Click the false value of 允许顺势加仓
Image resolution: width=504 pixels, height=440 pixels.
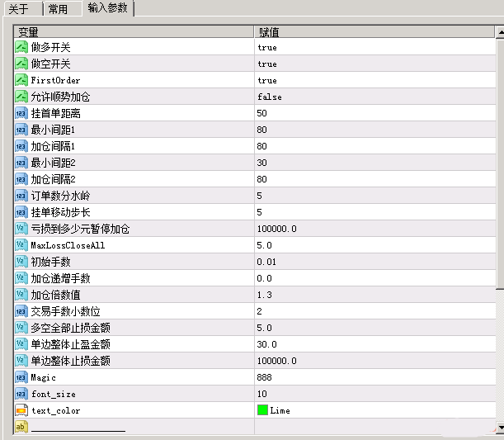tap(270, 97)
